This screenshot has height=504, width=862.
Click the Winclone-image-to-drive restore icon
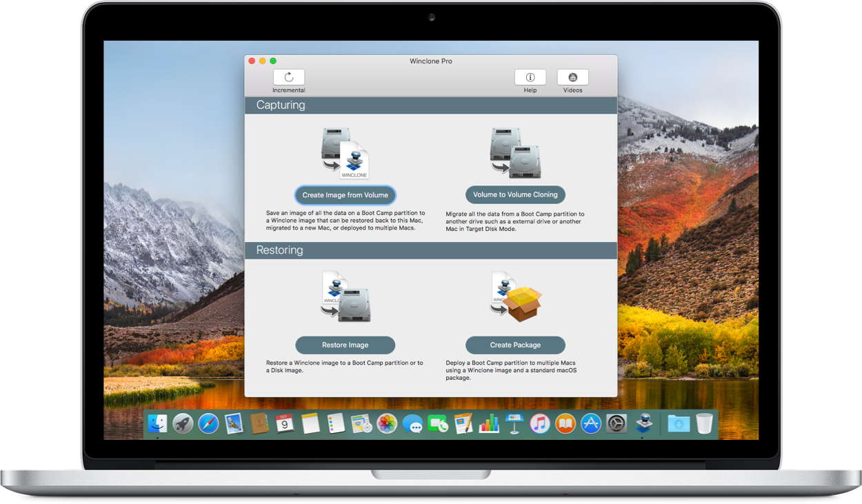345,296
